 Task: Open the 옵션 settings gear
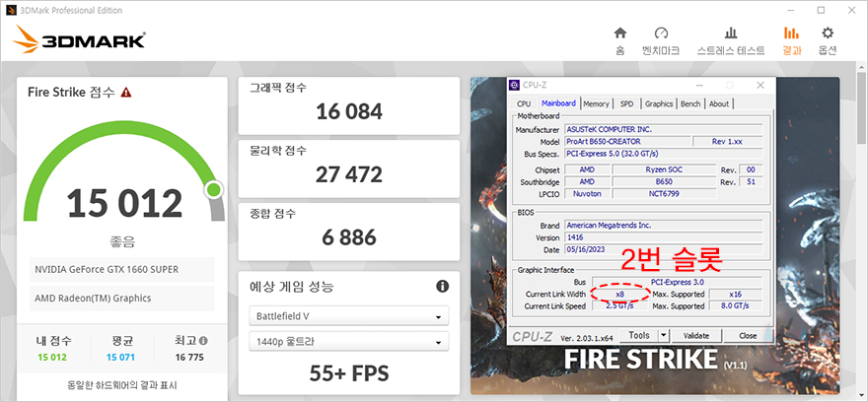(827, 40)
